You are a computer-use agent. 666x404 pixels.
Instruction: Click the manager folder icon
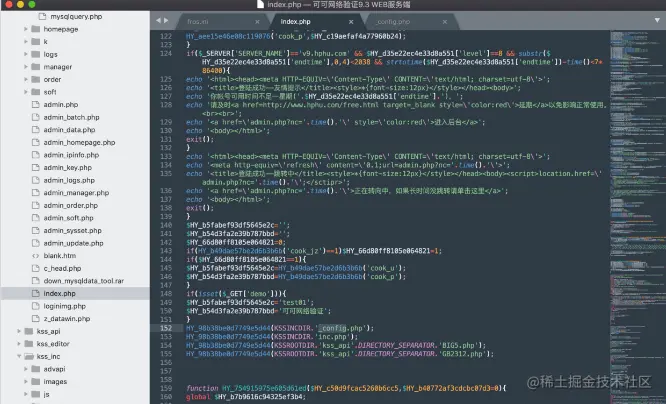coord(36,67)
